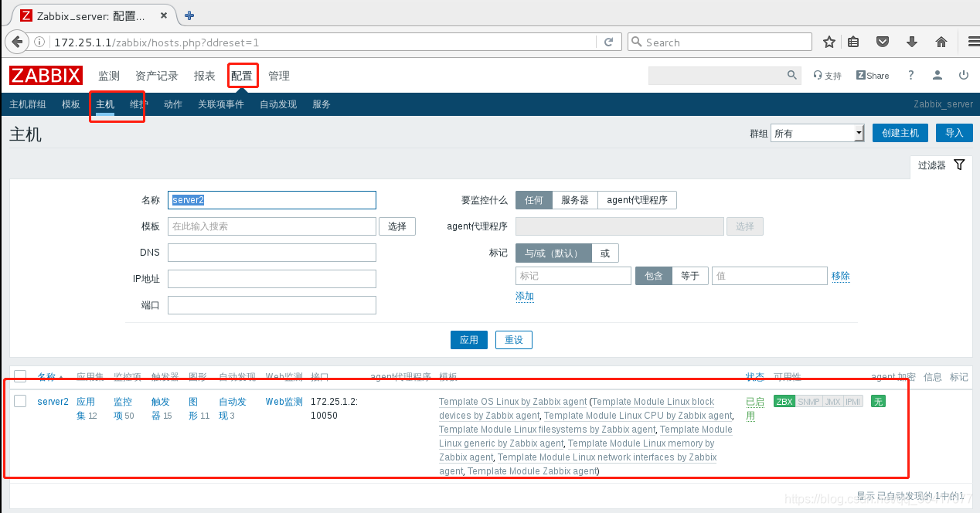Screen dimensions: 980x513
Task: Open the 监测 menu
Action: point(109,76)
